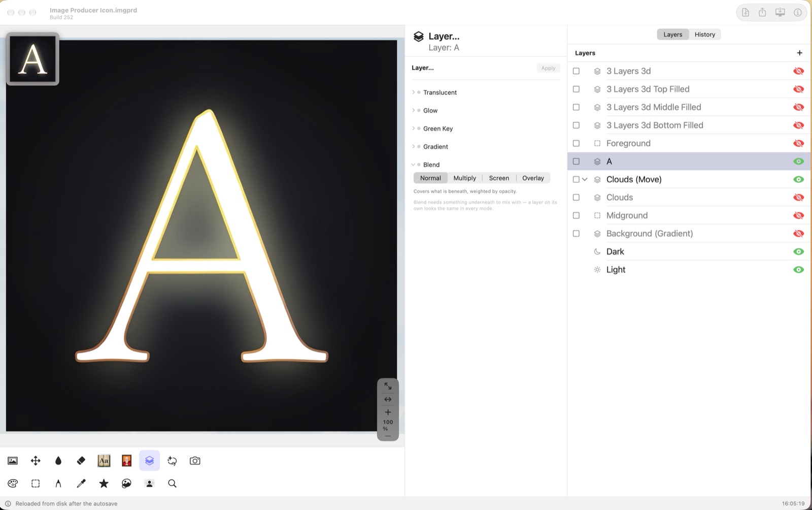Set blend mode to Multiply
This screenshot has width=812, height=510.
point(464,178)
